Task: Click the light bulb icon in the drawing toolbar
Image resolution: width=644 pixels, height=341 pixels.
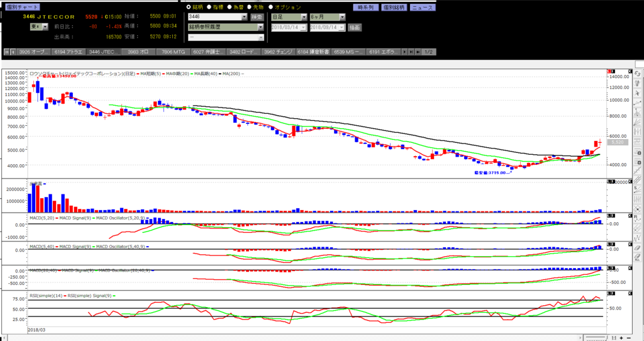Action: point(638,84)
